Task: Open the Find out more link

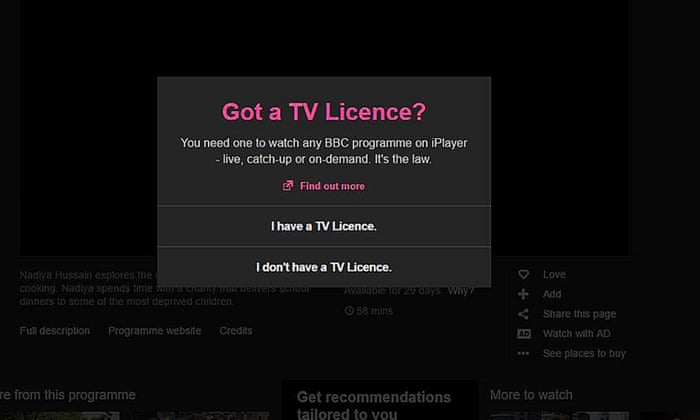Action: pos(332,186)
